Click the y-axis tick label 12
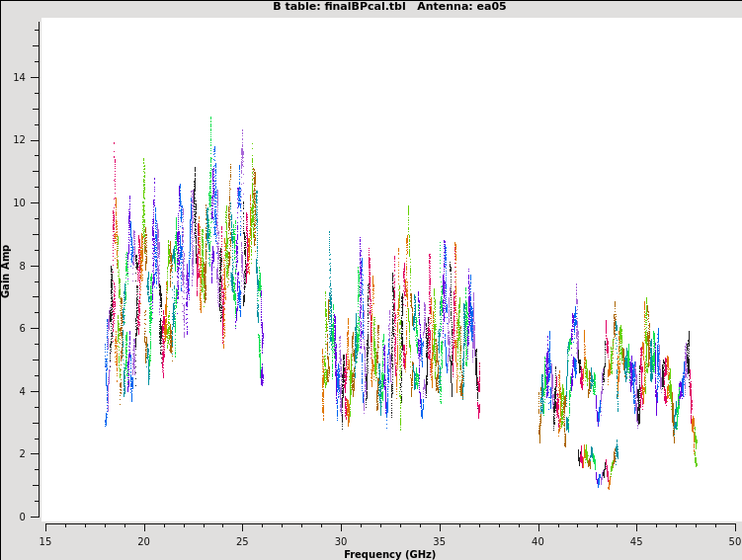The width and height of the screenshot is (742, 560). (x=21, y=140)
